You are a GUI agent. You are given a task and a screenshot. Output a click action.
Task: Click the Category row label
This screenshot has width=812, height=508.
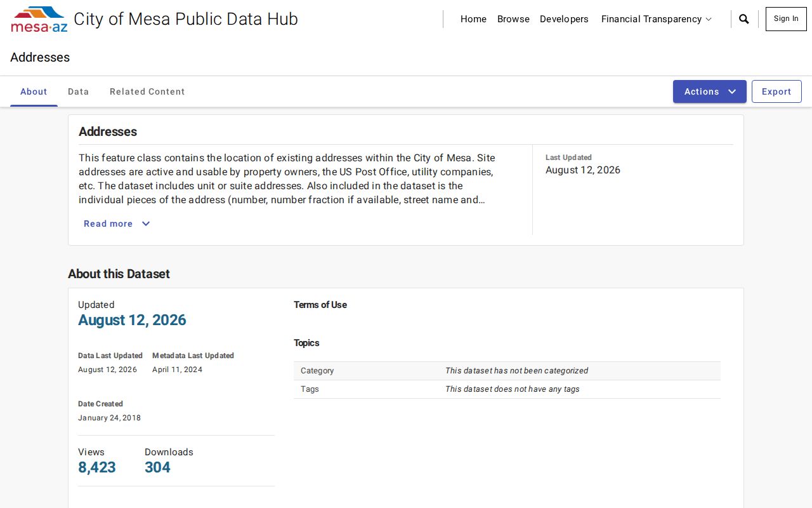point(317,371)
